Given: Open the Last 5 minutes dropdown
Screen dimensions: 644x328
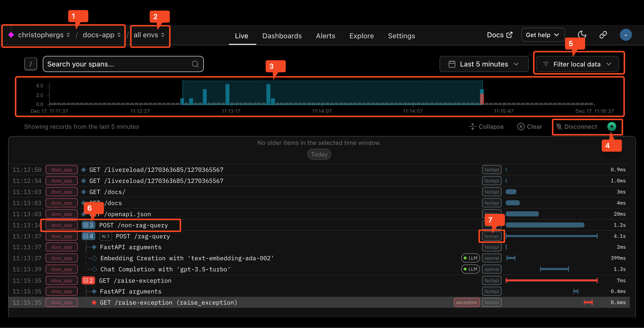Looking at the screenshot, I should point(484,64).
